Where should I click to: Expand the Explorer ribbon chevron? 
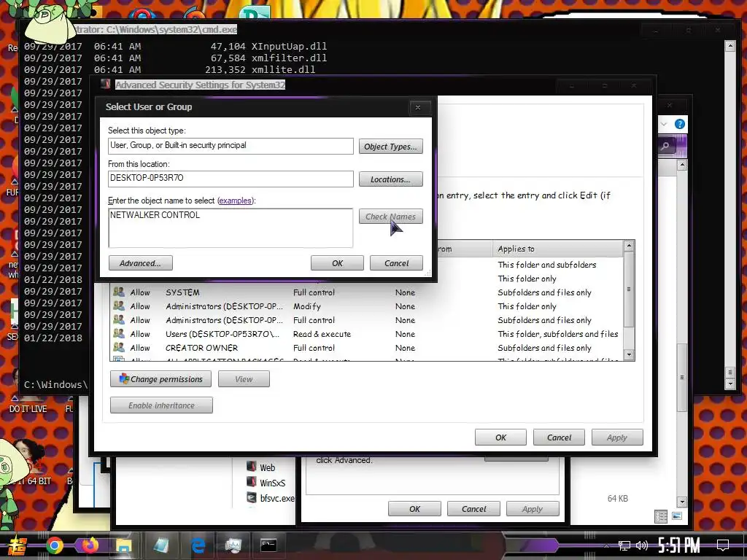[664, 124]
